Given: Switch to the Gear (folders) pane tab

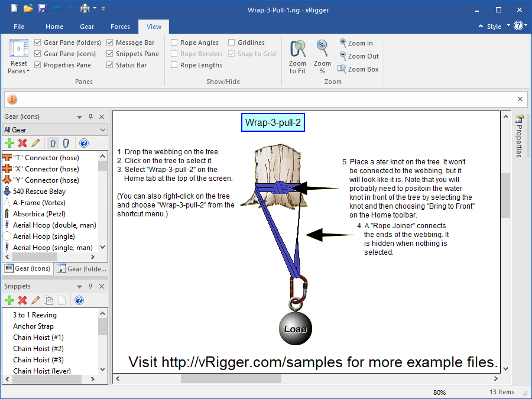Looking at the screenshot, I should pos(82,269).
